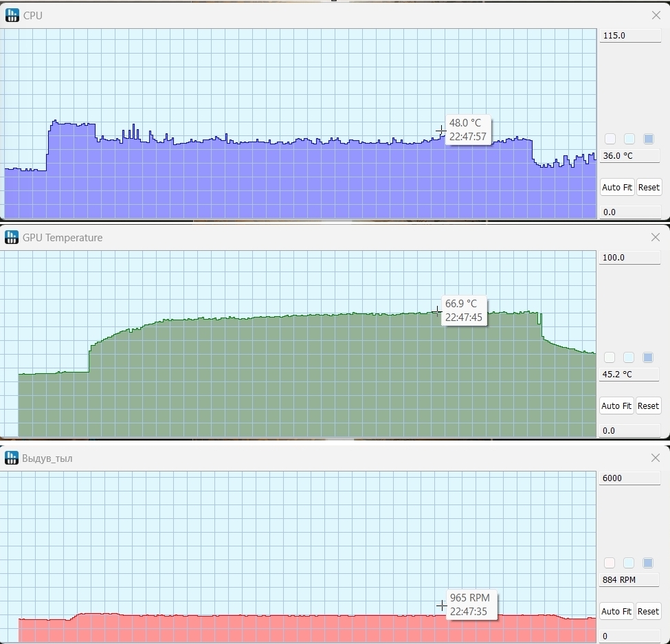Click the 66.9 °C tooltip on GPU graph
This screenshot has width=670, height=644.
coord(464,311)
